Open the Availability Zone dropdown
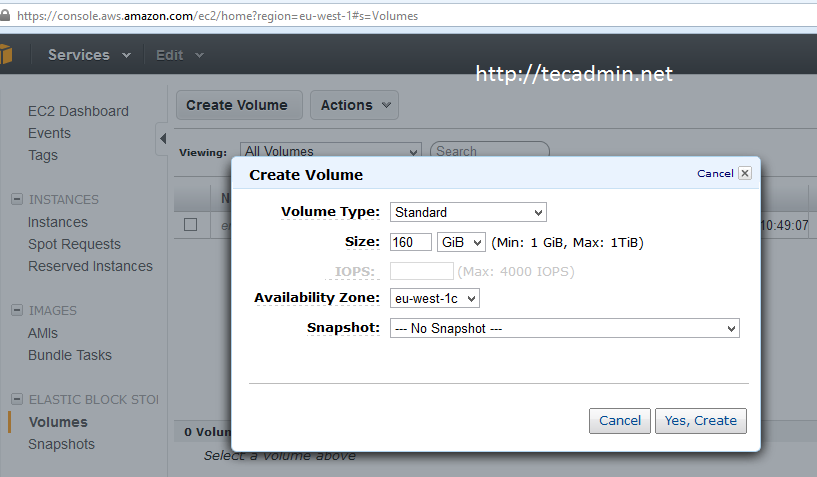The image size is (817, 477). click(435, 298)
